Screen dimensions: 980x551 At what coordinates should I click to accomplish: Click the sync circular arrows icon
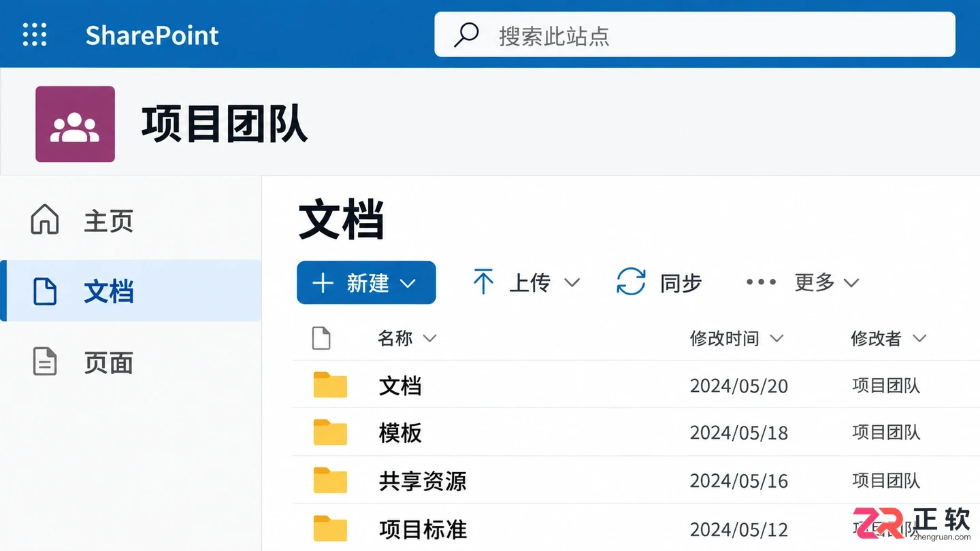coord(631,282)
